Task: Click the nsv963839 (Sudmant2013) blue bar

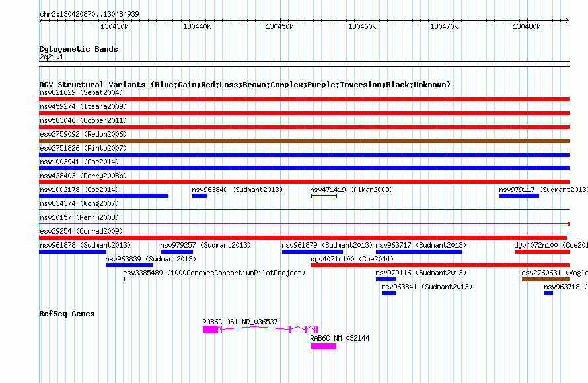Action: (x=129, y=265)
